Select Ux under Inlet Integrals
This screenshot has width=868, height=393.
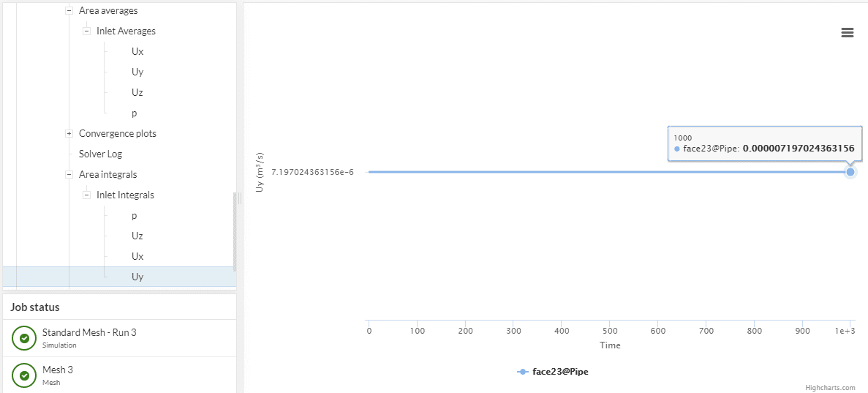point(137,257)
